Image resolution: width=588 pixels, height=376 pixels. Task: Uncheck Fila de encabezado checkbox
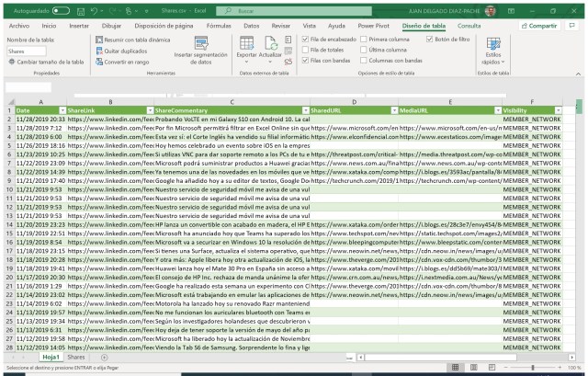[x=306, y=40]
